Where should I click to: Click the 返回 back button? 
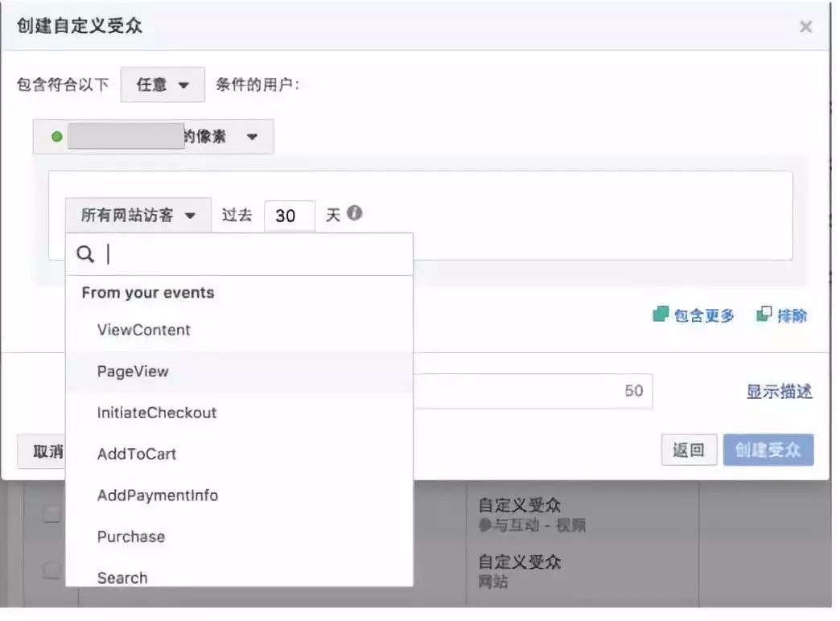click(689, 450)
